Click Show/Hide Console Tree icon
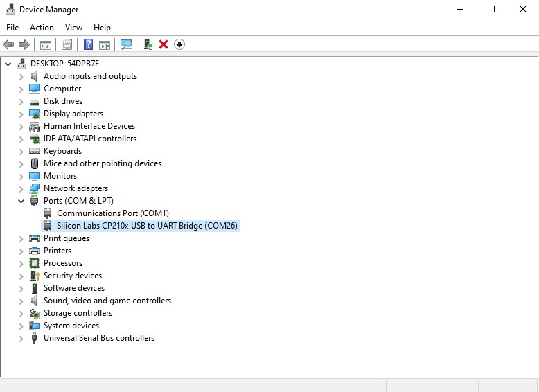Screen dimensions: 539x392 click(x=46, y=44)
